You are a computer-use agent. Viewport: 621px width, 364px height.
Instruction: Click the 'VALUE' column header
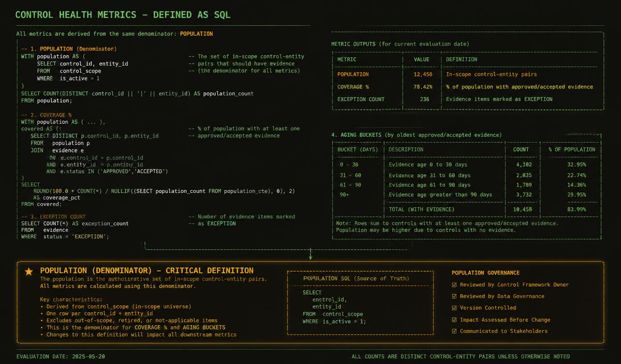(x=421, y=59)
